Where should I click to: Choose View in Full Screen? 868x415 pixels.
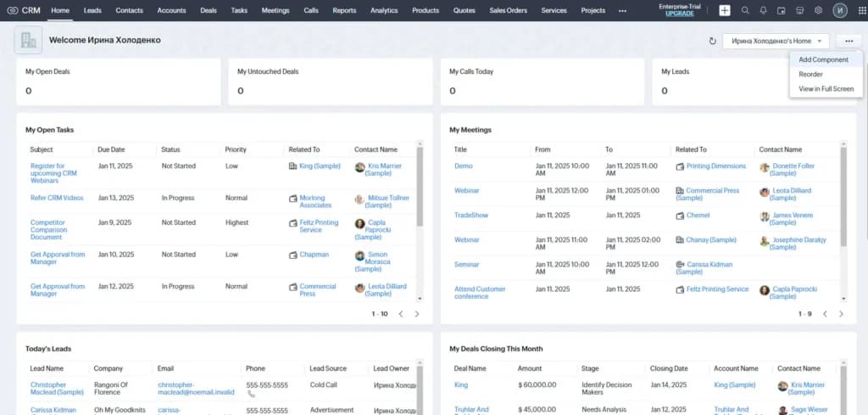[x=826, y=88]
